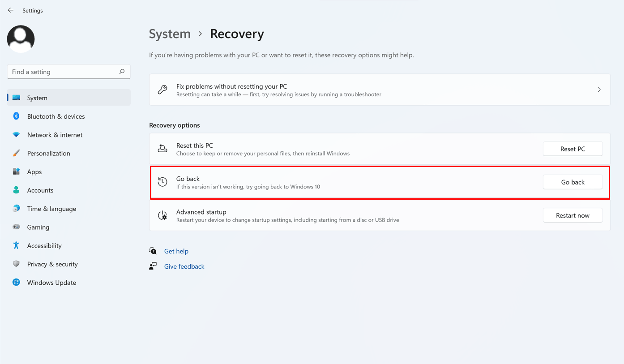Image resolution: width=624 pixels, height=364 pixels.
Task: Open the user profile avatar
Action: coord(21,39)
